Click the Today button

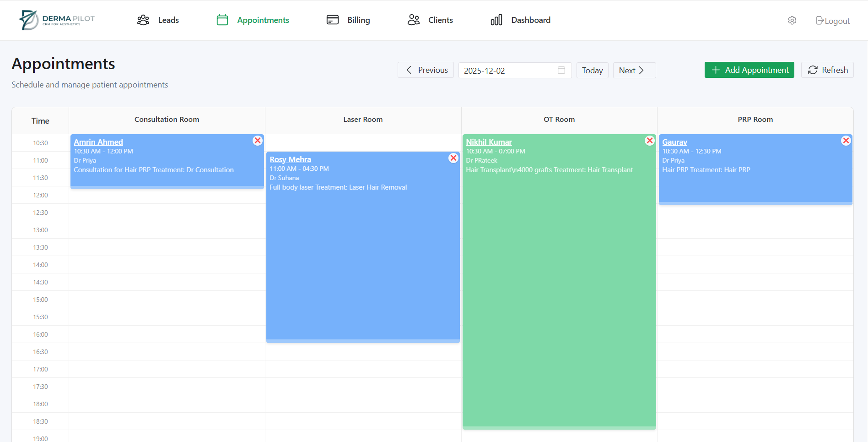click(x=592, y=70)
